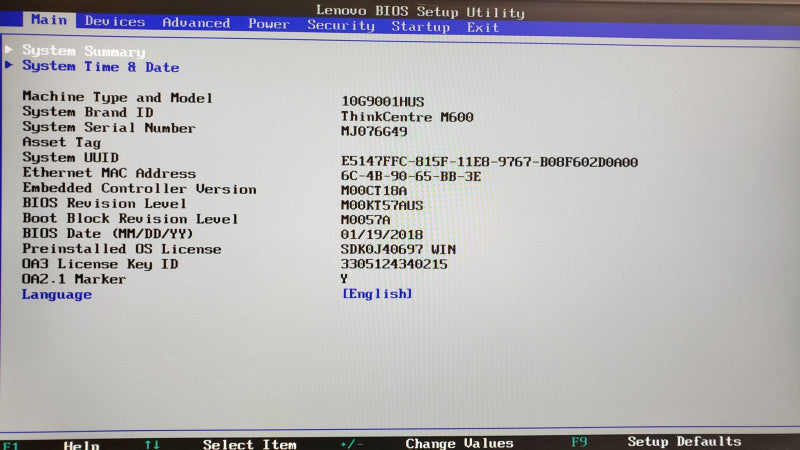Switch to the Startup tab
This screenshot has height=450, width=800.
(420, 27)
